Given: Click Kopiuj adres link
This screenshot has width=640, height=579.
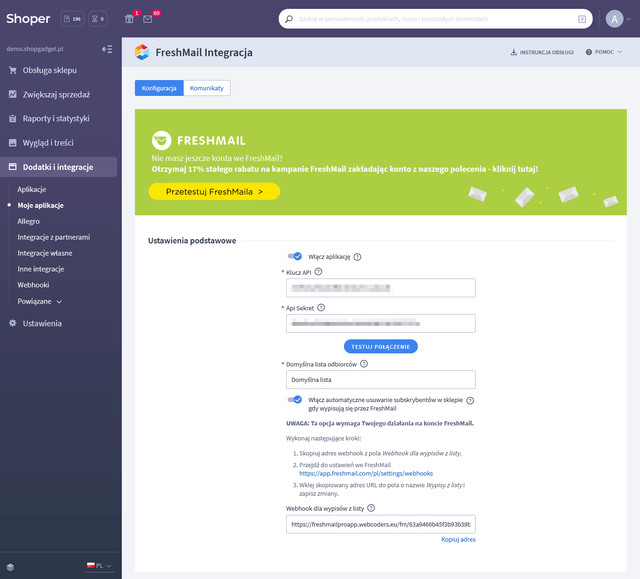Looking at the screenshot, I should tap(458, 539).
